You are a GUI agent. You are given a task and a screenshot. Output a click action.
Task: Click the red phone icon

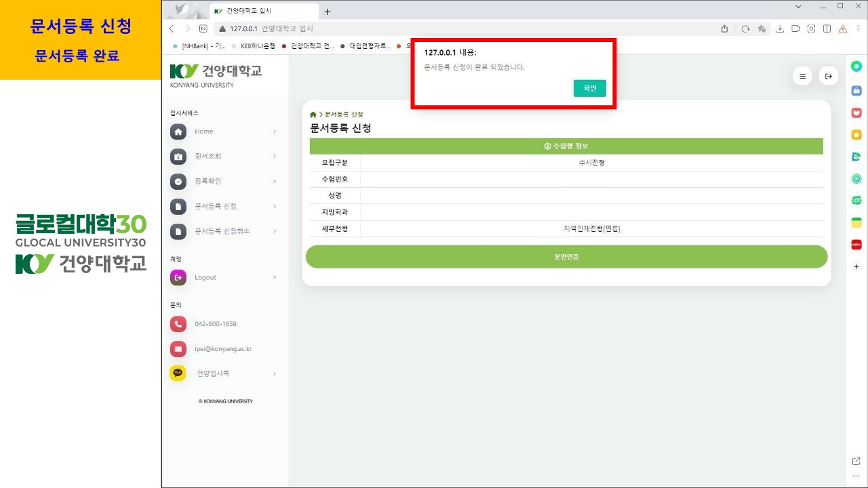click(x=178, y=324)
